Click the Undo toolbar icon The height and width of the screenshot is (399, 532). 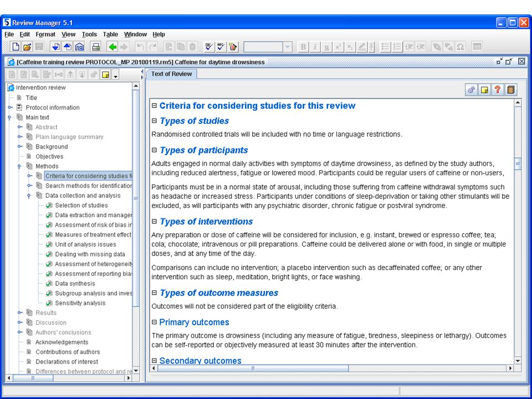[x=140, y=47]
